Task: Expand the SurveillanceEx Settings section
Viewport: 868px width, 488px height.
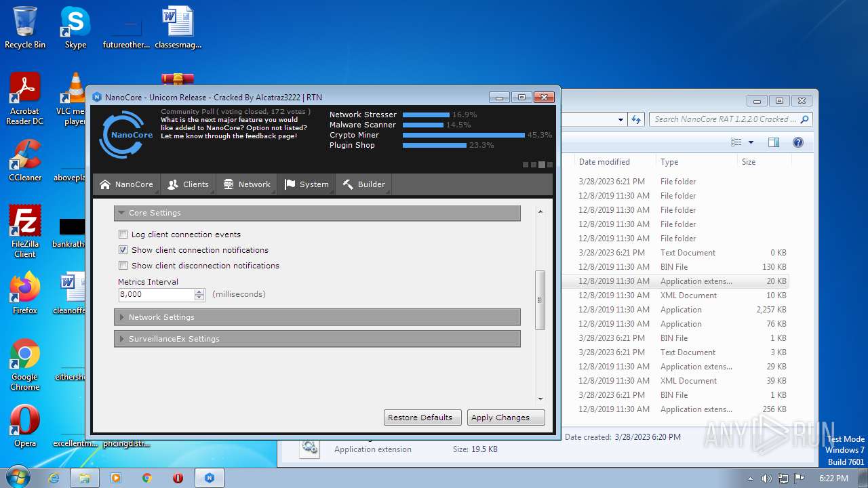Action: [x=317, y=339]
